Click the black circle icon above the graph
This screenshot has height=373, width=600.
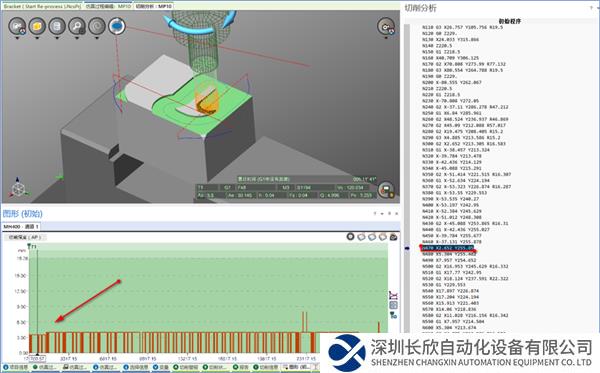pos(350,237)
